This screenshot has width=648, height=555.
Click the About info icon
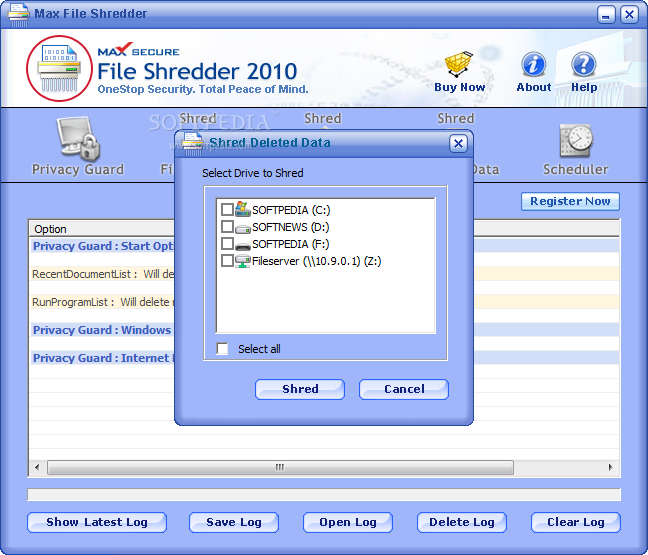tap(534, 64)
